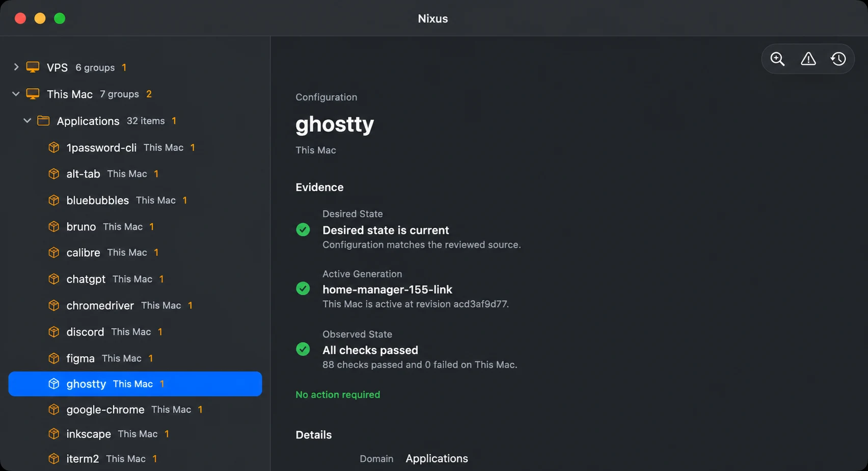Collapse the This Mac tree node
This screenshot has height=471, width=868.
pos(16,94)
